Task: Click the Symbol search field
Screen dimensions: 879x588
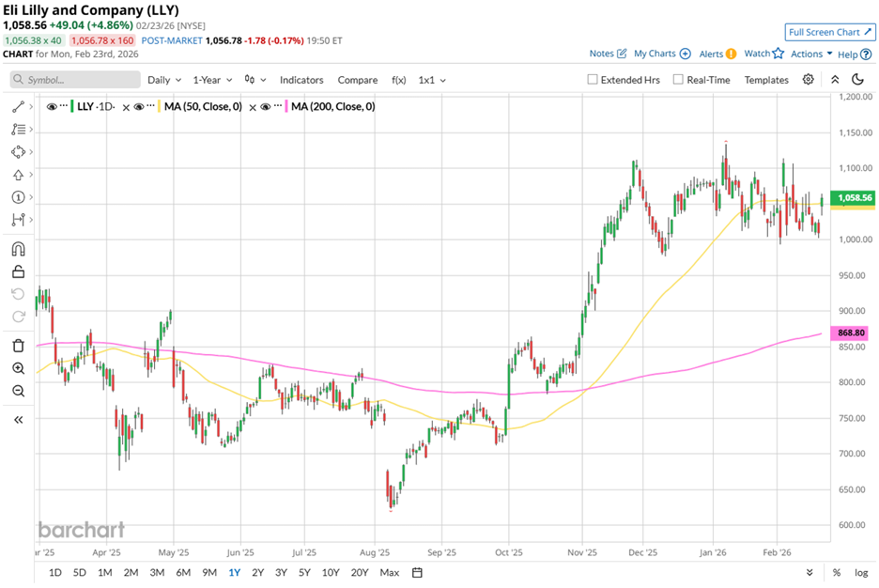Action: coord(73,80)
